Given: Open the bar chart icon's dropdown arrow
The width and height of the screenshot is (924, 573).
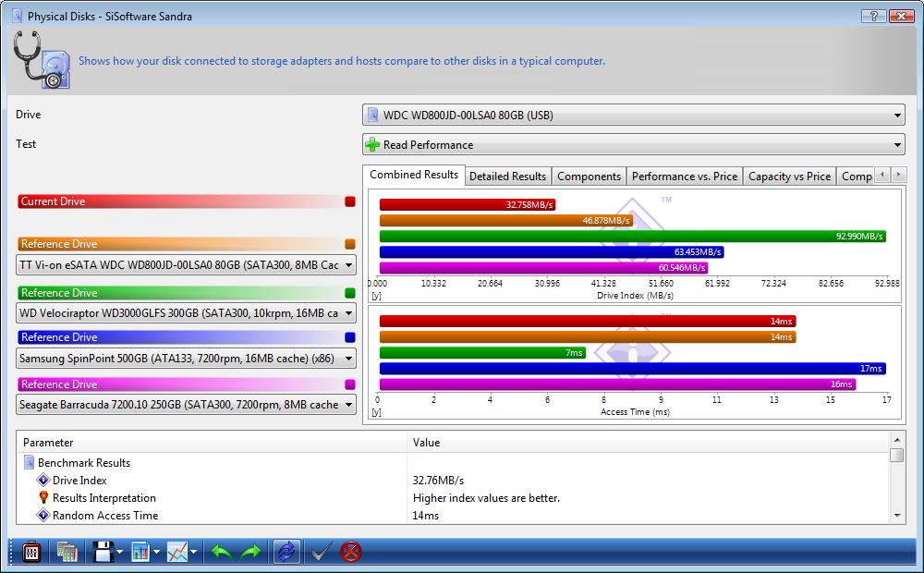Looking at the screenshot, I should pyautogui.click(x=156, y=553).
